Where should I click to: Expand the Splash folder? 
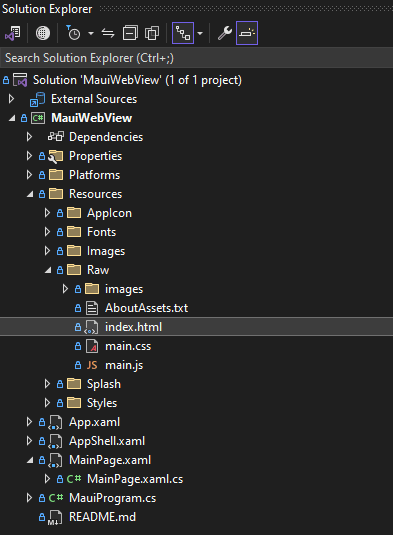pyautogui.click(x=47, y=384)
